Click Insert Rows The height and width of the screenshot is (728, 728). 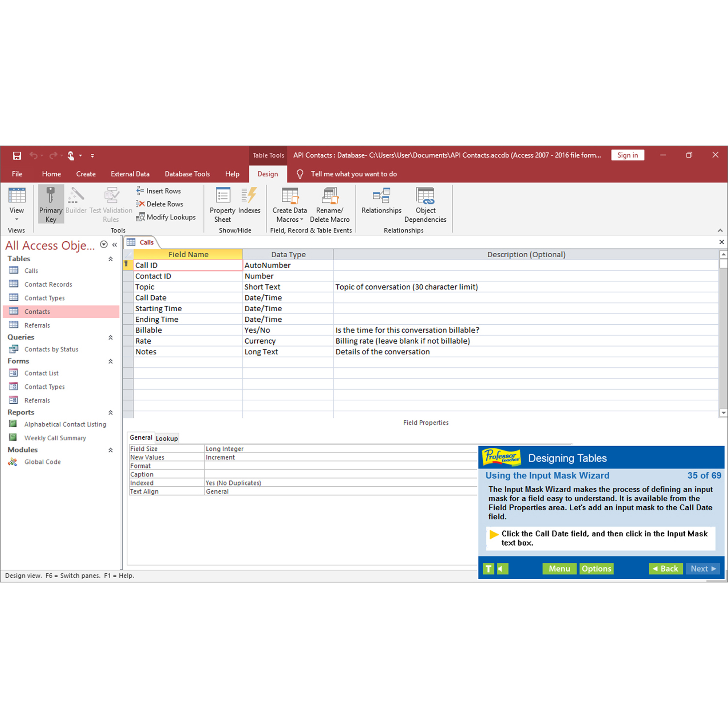coord(159,191)
